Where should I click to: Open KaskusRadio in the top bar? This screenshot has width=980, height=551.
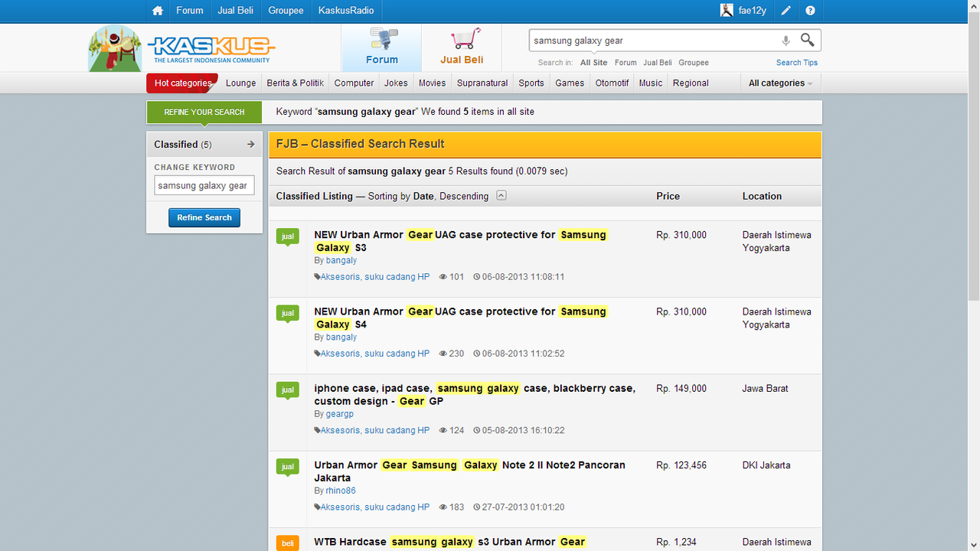tap(346, 11)
